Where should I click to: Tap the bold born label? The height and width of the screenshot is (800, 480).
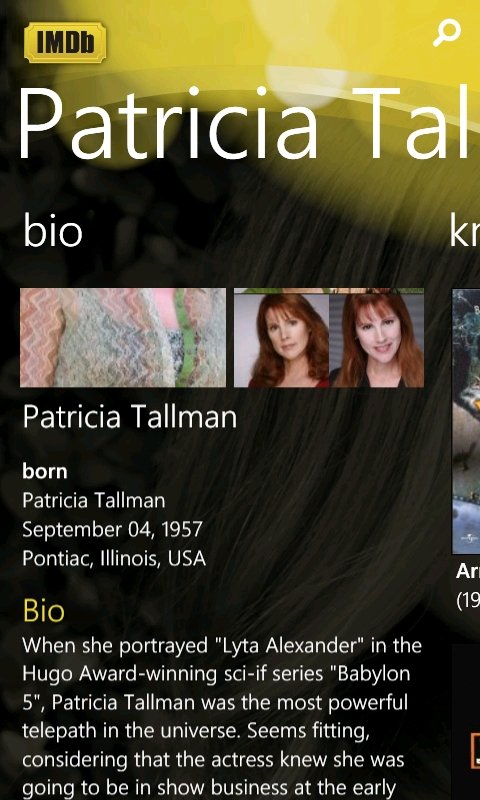coord(45,471)
